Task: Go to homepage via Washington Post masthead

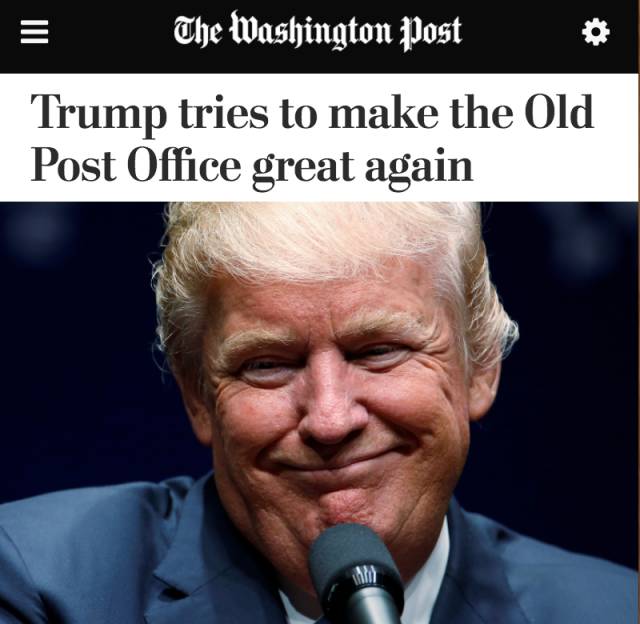Action: (x=318, y=31)
